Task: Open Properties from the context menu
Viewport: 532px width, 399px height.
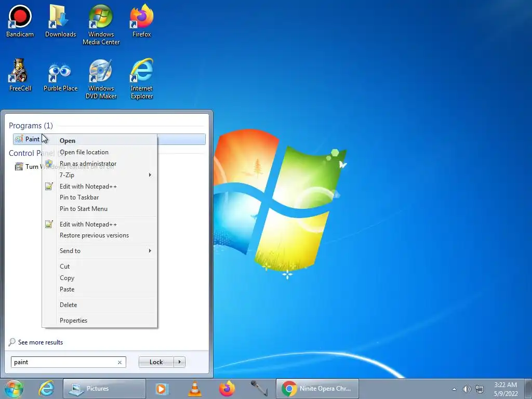Action: pos(100,320)
